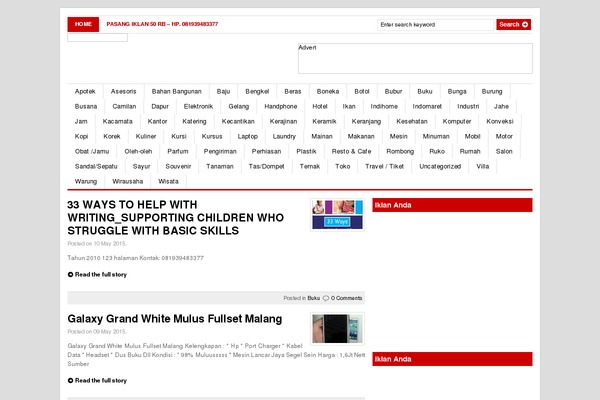Open the 33 Ways book thumbnail
The width and height of the screenshot is (600, 400).
(337, 214)
